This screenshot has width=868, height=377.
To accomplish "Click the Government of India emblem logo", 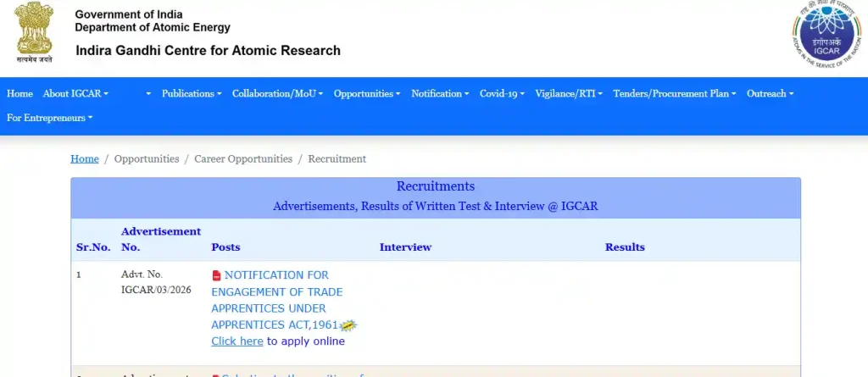I will tap(34, 33).
